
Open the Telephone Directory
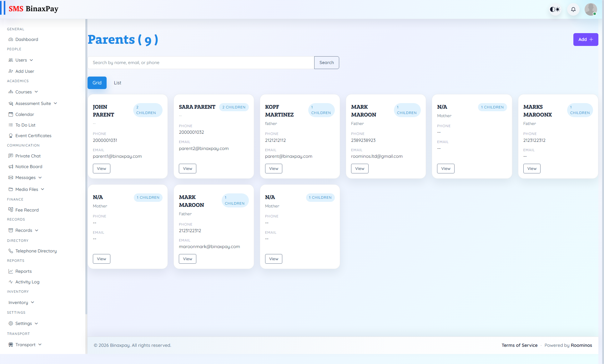(x=36, y=251)
